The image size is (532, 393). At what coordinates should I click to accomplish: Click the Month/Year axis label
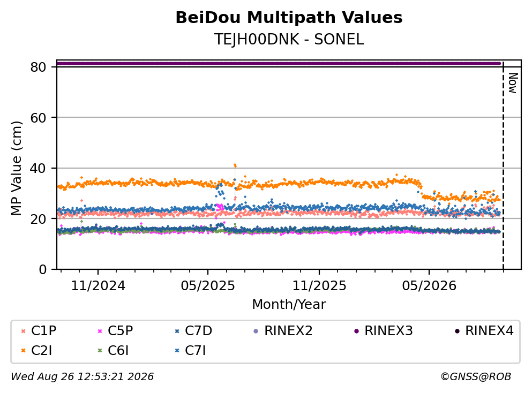[x=289, y=305]
